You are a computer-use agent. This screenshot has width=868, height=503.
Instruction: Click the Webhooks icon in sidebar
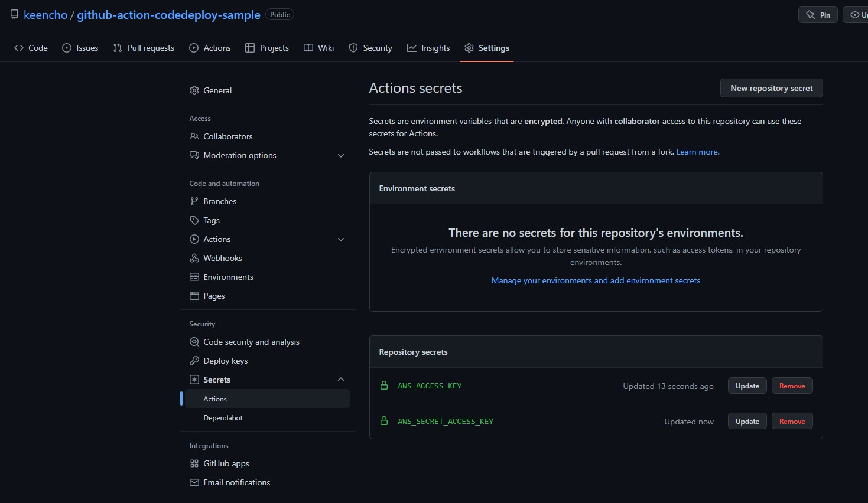click(x=194, y=258)
